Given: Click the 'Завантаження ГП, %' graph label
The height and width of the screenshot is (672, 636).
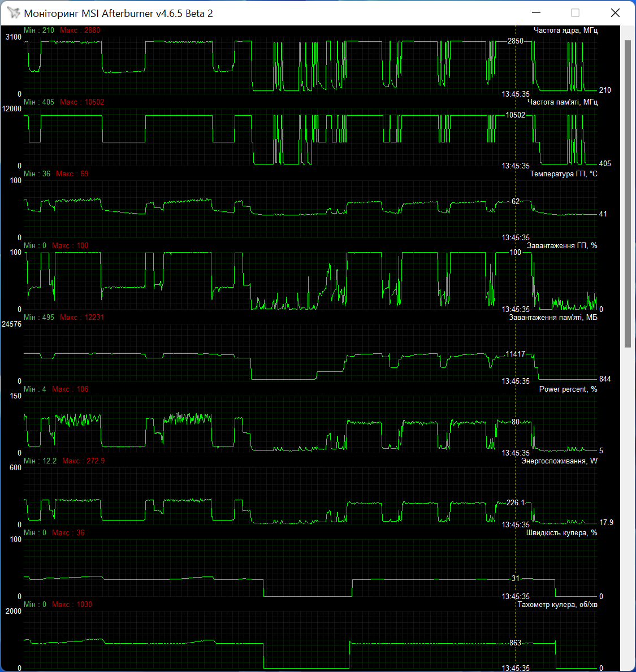Looking at the screenshot, I should (x=562, y=246).
